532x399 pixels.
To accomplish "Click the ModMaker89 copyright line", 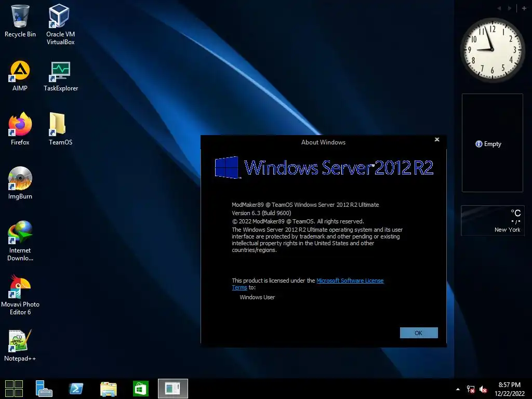I will pyautogui.click(x=298, y=221).
